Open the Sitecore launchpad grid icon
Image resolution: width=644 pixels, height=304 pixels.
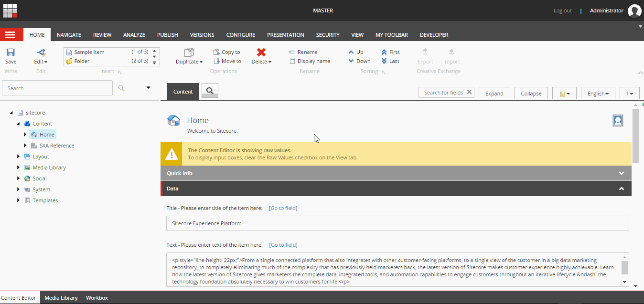click(x=10, y=10)
